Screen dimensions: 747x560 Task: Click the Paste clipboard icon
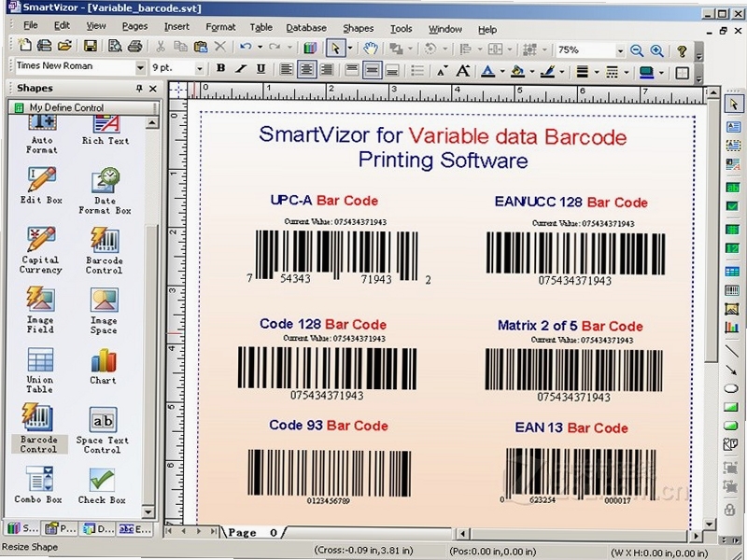tap(201, 47)
